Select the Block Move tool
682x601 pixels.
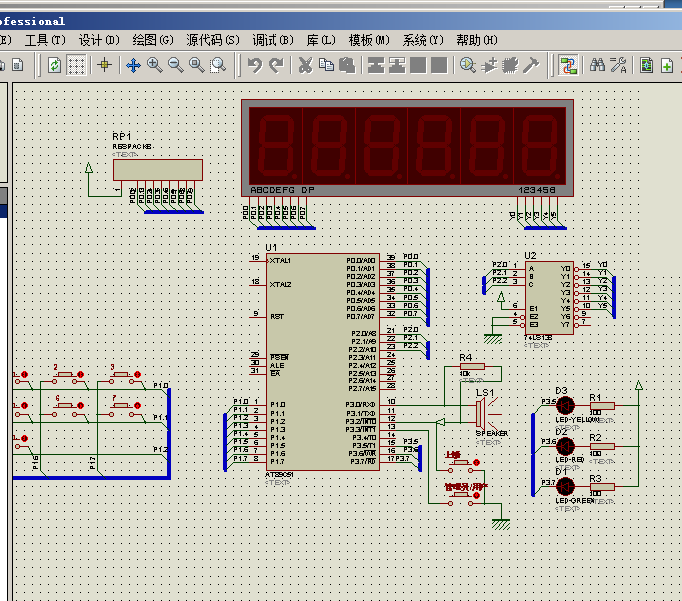(x=397, y=65)
